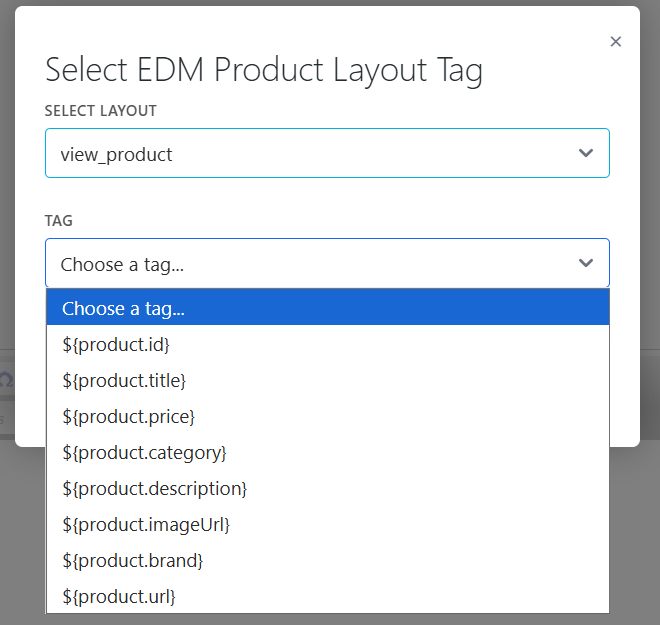Choose the ${product.id} tag

click(116, 344)
